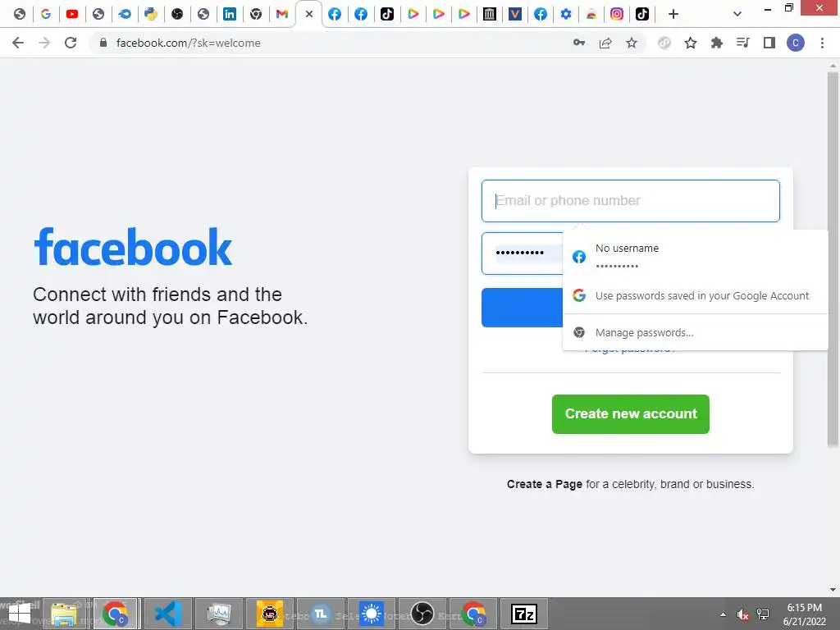
Task: Click the star extension icon in the toolbar
Action: click(x=691, y=43)
